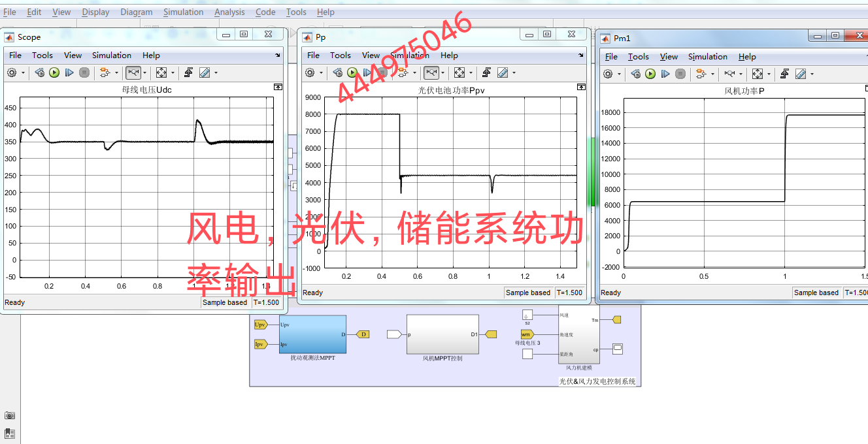Select the 风机MPPT控制 block in the model
The image size is (868, 444).
442,334
